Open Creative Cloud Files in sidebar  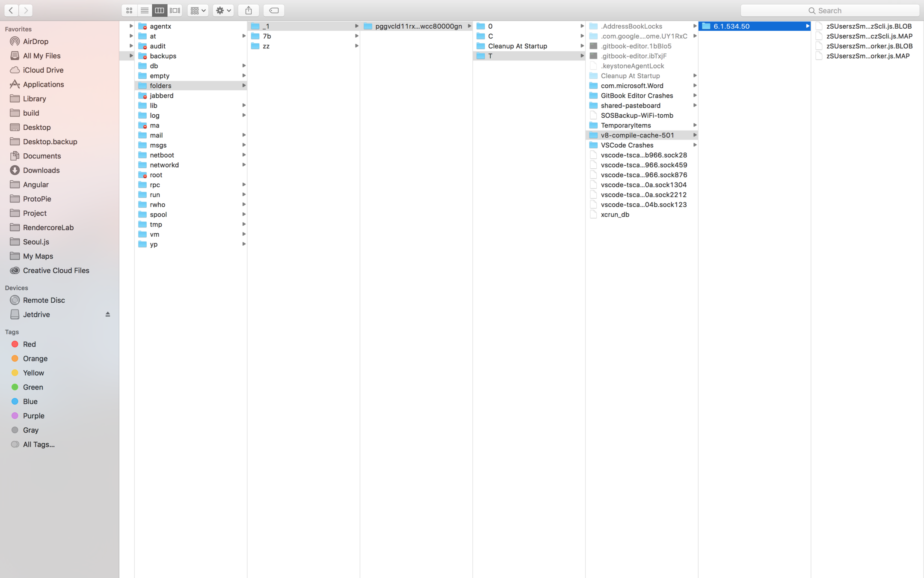56,270
